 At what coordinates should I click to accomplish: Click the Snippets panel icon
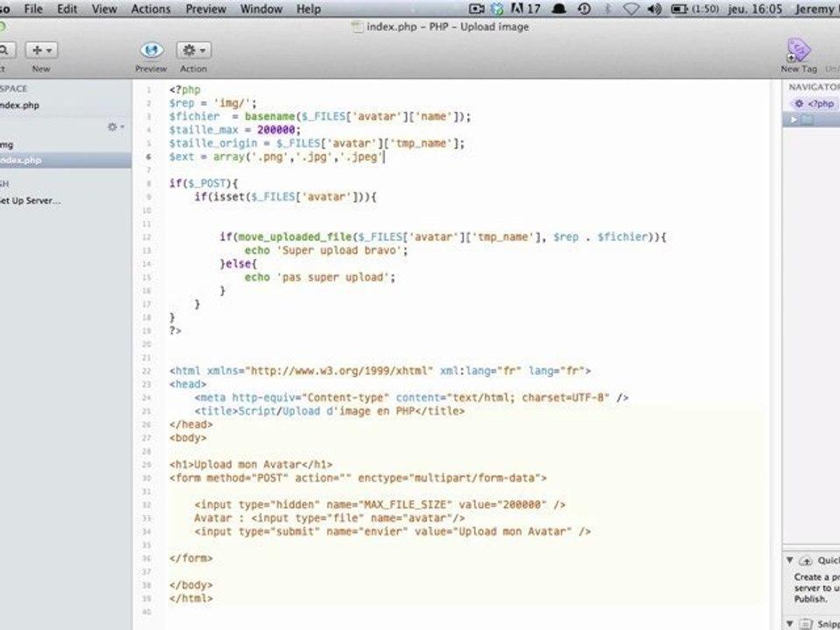point(806,623)
